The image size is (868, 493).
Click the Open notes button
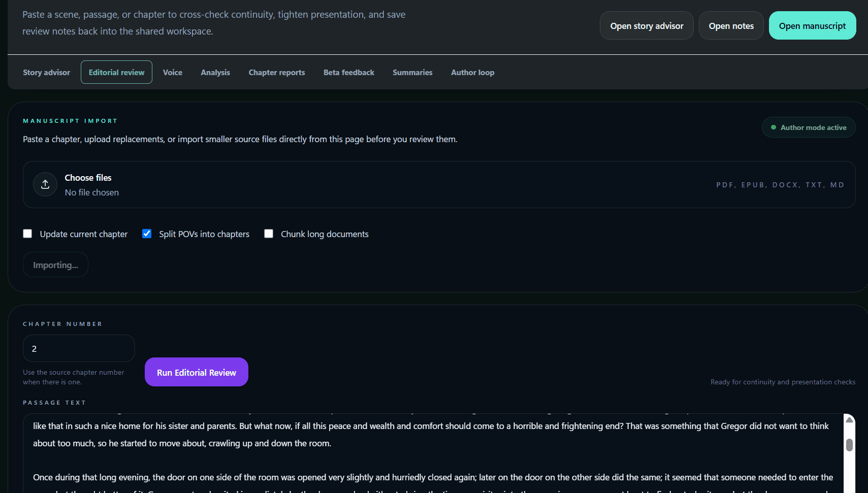(731, 25)
